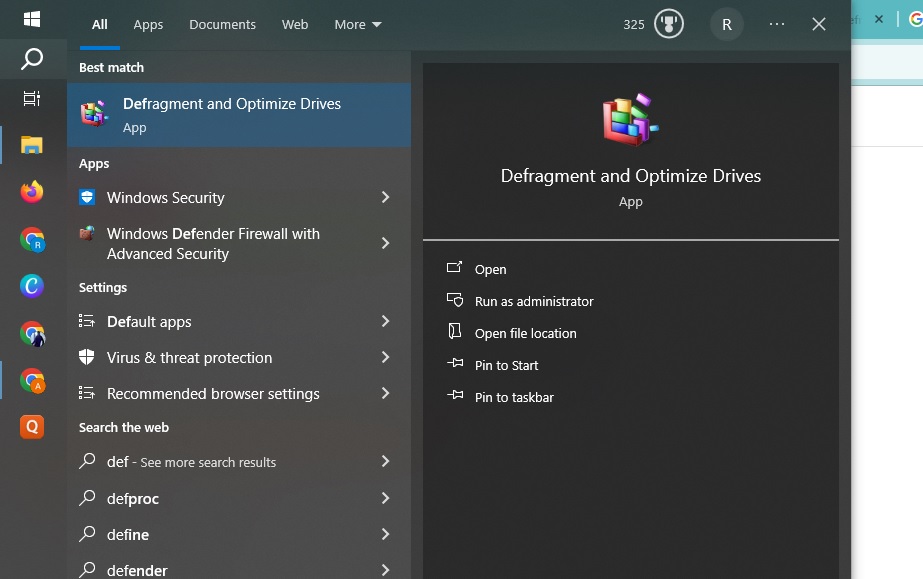Switch to the Documents filter tab

(x=222, y=24)
